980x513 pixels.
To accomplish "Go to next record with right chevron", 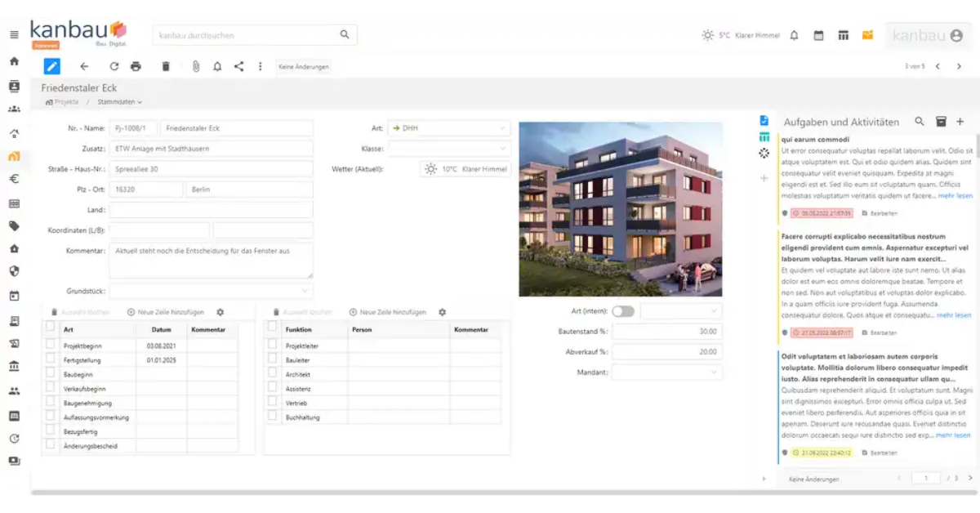I will (x=959, y=66).
